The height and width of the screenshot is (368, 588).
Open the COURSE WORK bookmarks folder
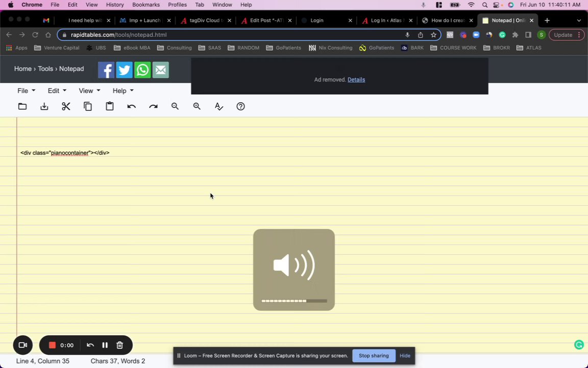tap(453, 48)
